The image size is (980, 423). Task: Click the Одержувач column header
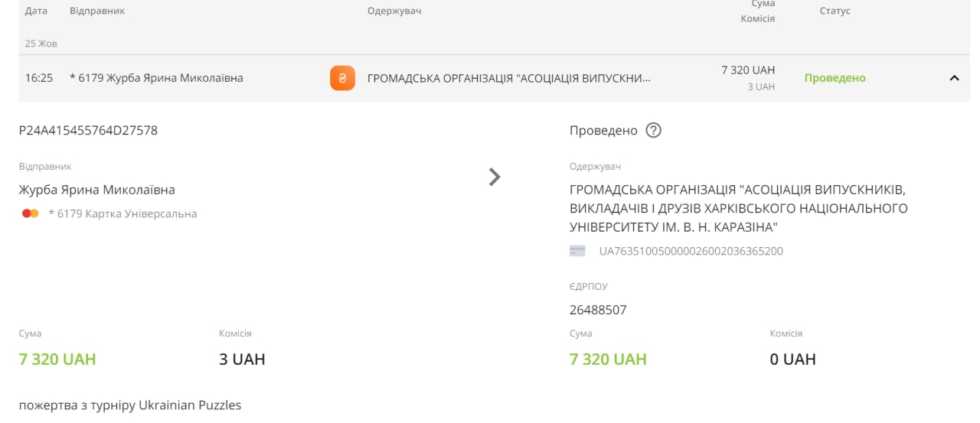394,11
